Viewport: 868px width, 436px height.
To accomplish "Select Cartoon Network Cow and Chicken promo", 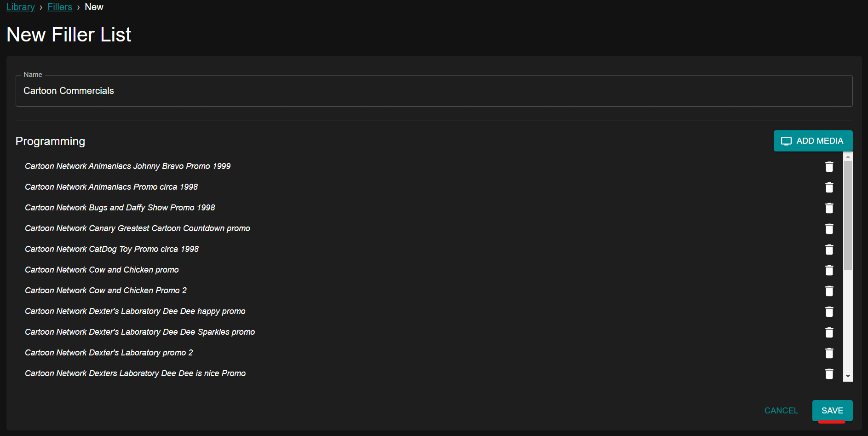I will [102, 270].
